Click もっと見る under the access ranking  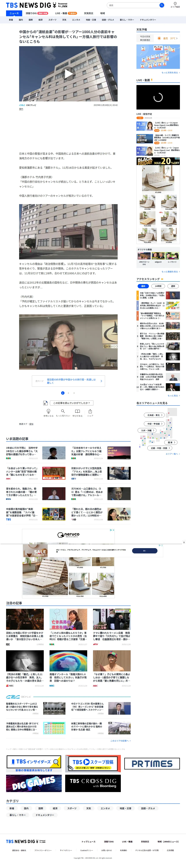[x=174, y=396]
